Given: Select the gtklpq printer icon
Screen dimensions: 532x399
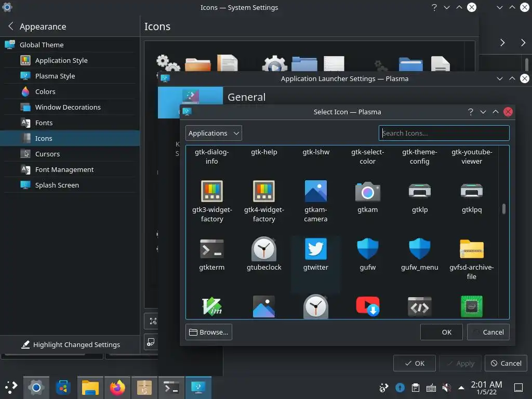Looking at the screenshot, I should (472, 197).
